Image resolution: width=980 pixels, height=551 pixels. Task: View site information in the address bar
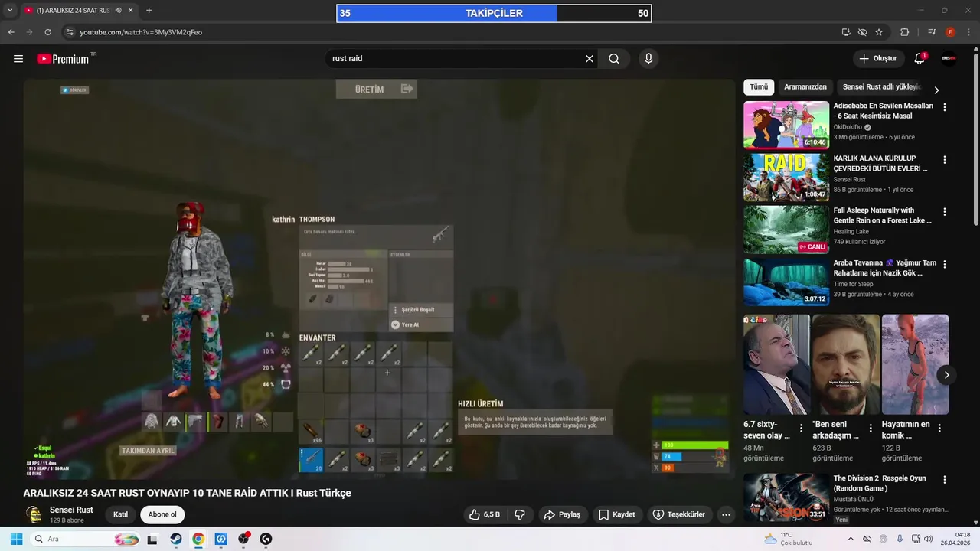[70, 32]
